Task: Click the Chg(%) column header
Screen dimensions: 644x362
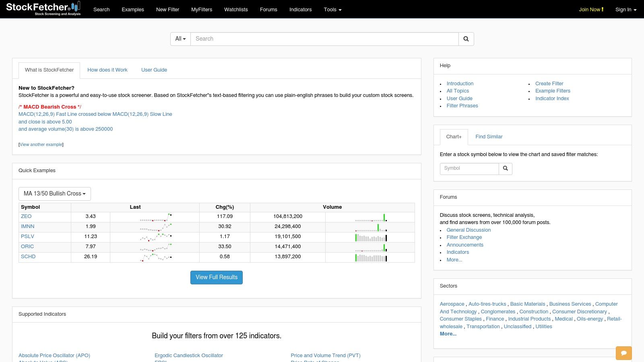Action: point(225,207)
